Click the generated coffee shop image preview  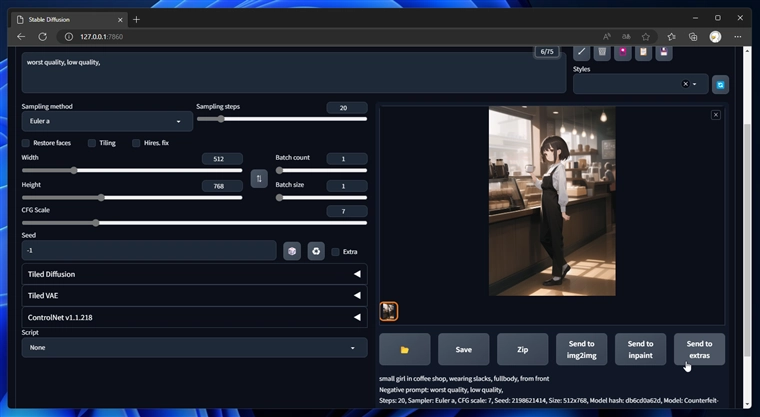tap(552, 201)
